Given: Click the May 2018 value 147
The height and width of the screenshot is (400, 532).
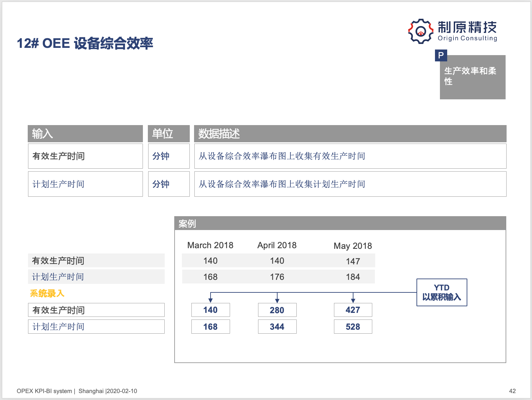Looking at the screenshot, I should coord(353,261).
